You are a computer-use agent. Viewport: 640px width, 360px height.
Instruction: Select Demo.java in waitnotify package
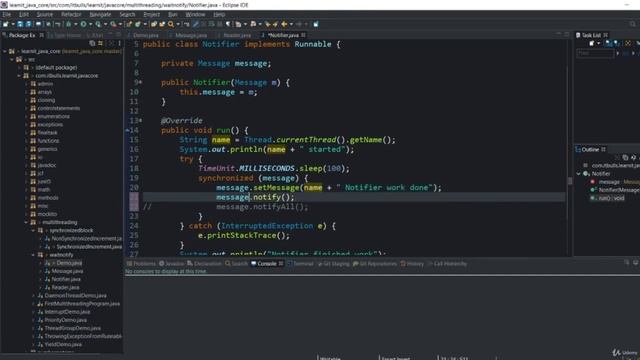(x=69, y=263)
